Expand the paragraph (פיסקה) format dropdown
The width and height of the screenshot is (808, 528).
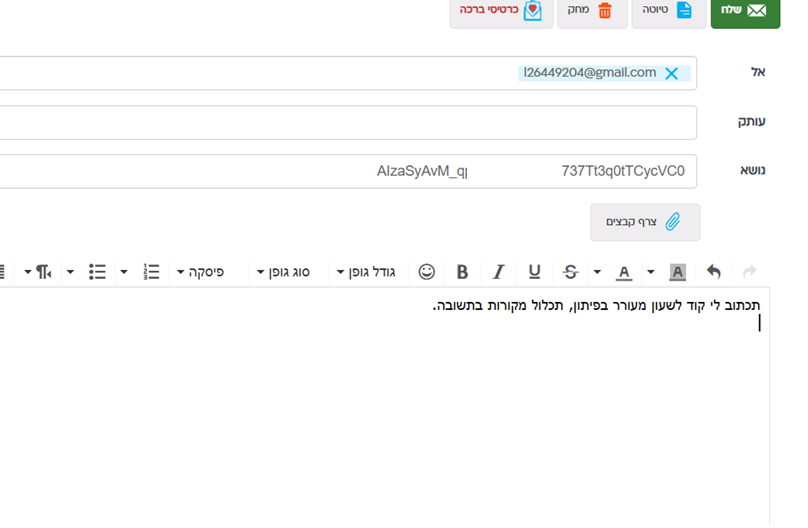[x=200, y=271]
